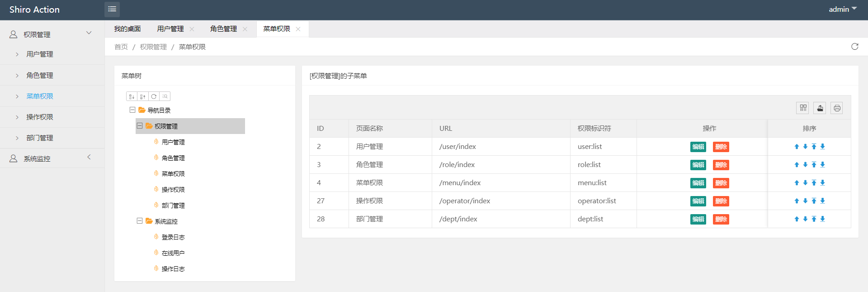The image size is (868, 292).
Task: Open the menu tree search tool
Action: point(165,96)
